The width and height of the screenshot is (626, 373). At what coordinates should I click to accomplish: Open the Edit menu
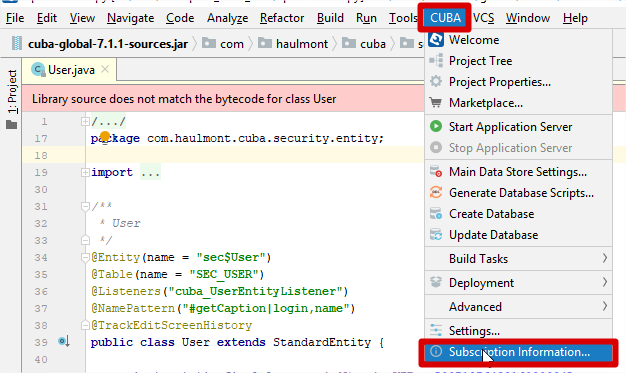47,18
